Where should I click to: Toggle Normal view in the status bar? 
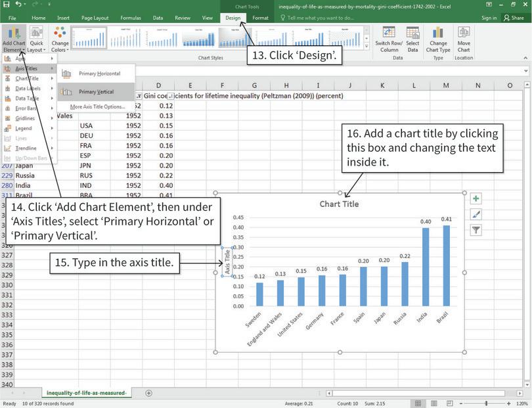coord(418,401)
